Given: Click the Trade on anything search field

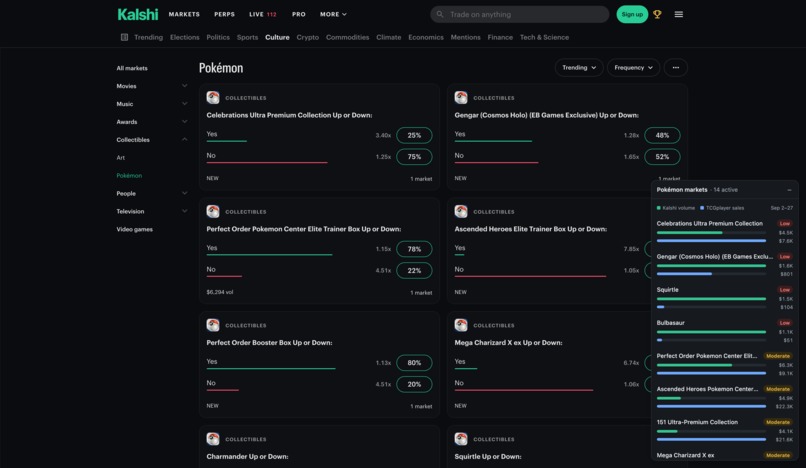Looking at the screenshot, I should click(x=519, y=14).
